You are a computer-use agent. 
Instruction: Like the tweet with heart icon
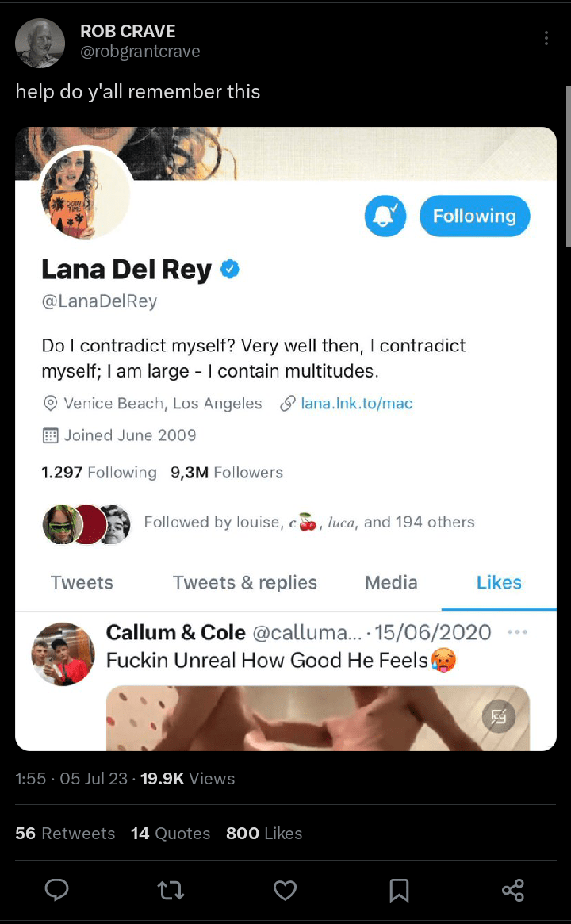[x=285, y=891]
